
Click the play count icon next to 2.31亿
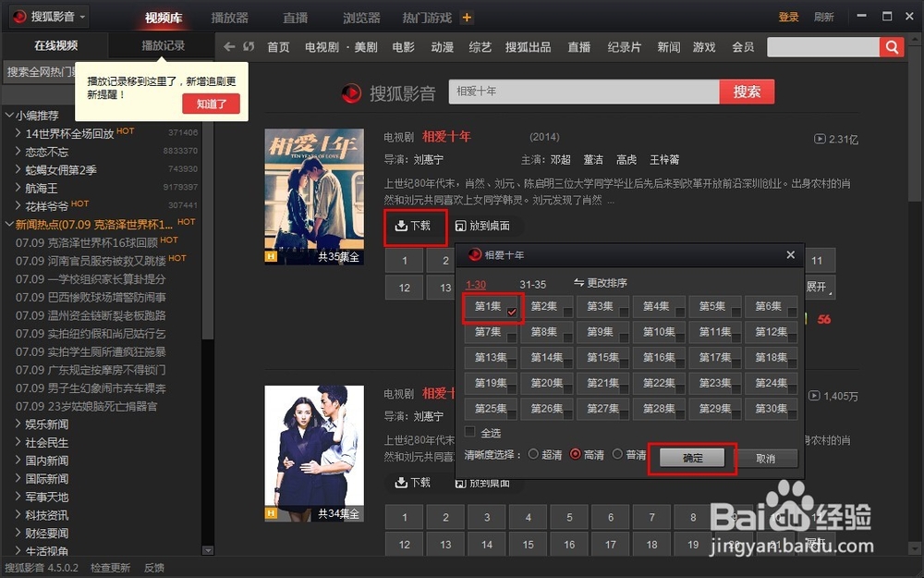pyautogui.click(x=819, y=140)
